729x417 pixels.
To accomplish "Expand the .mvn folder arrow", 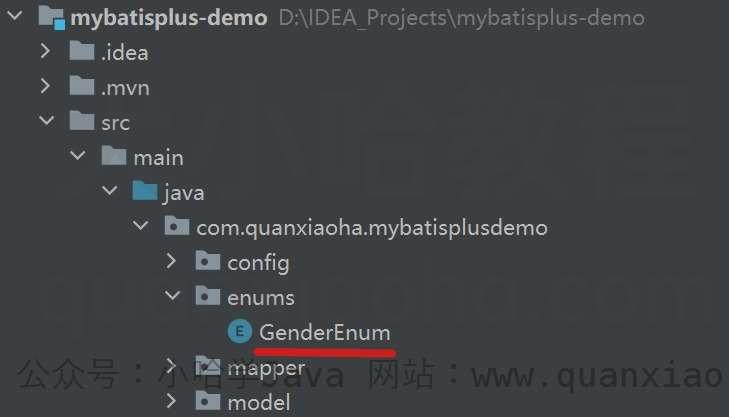I will coord(45,86).
